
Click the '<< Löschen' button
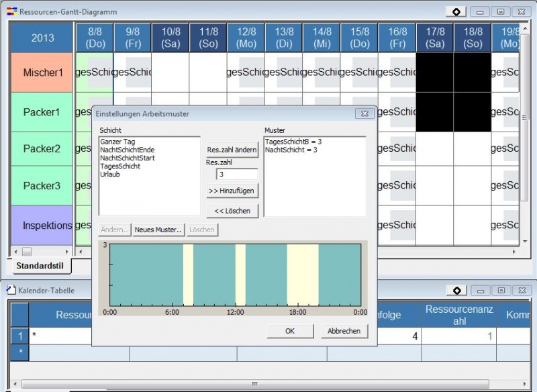tap(232, 211)
